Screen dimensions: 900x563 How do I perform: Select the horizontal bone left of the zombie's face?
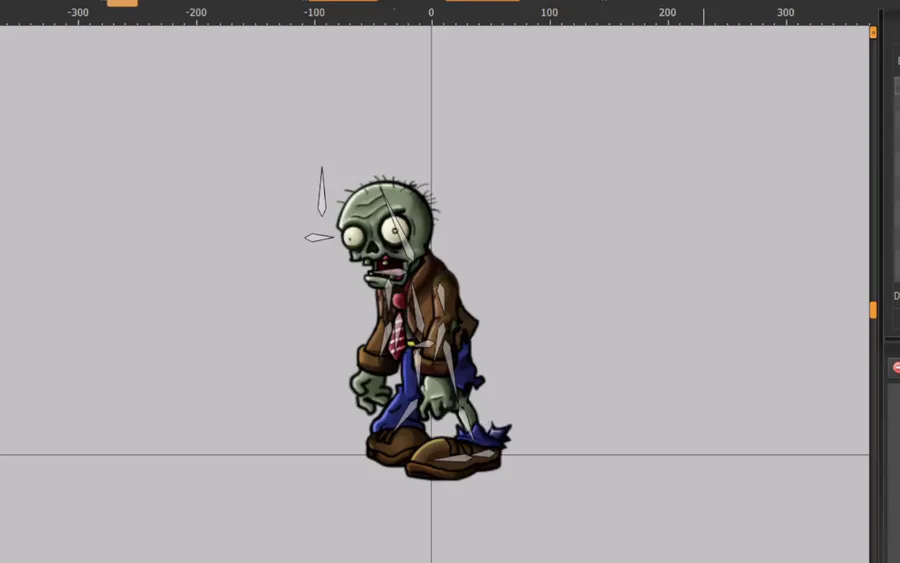point(319,237)
